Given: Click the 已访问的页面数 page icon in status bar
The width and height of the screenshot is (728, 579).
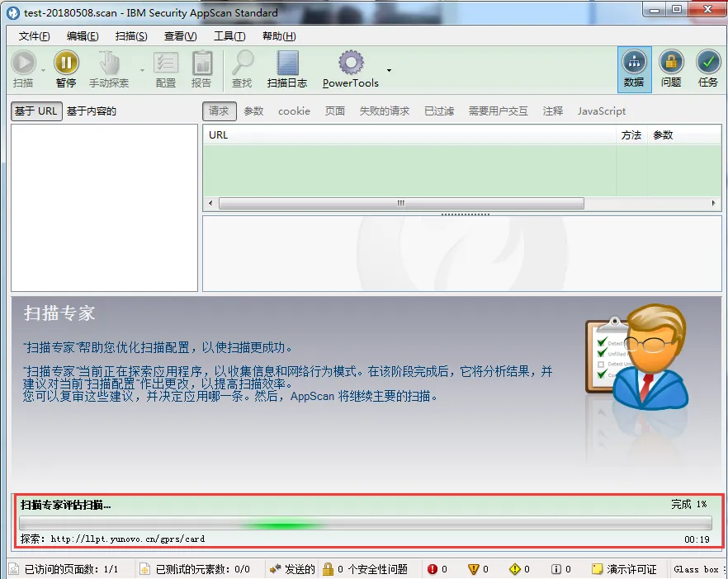Looking at the screenshot, I should (13, 569).
